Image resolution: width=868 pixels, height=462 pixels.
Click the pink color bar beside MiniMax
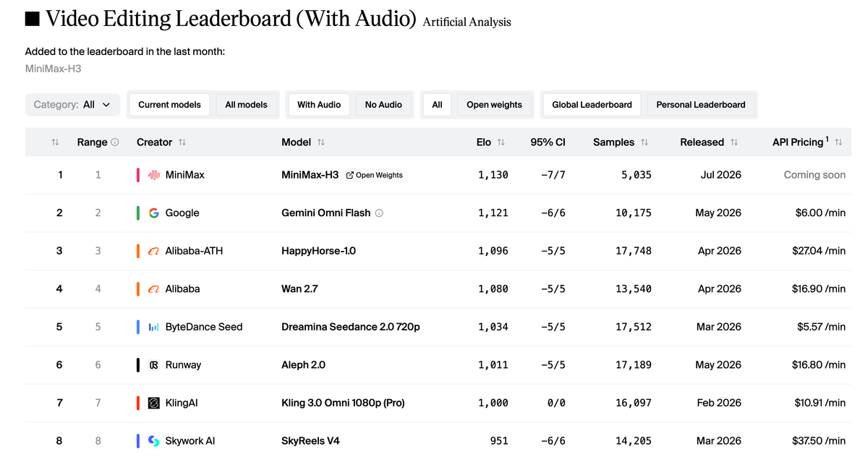(138, 175)
